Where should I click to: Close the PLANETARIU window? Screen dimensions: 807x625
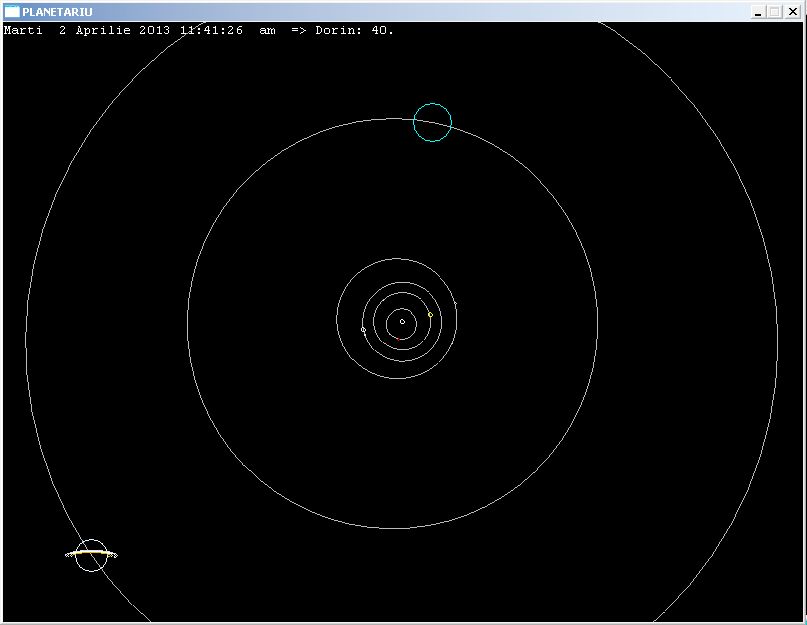tap(793, 11)
